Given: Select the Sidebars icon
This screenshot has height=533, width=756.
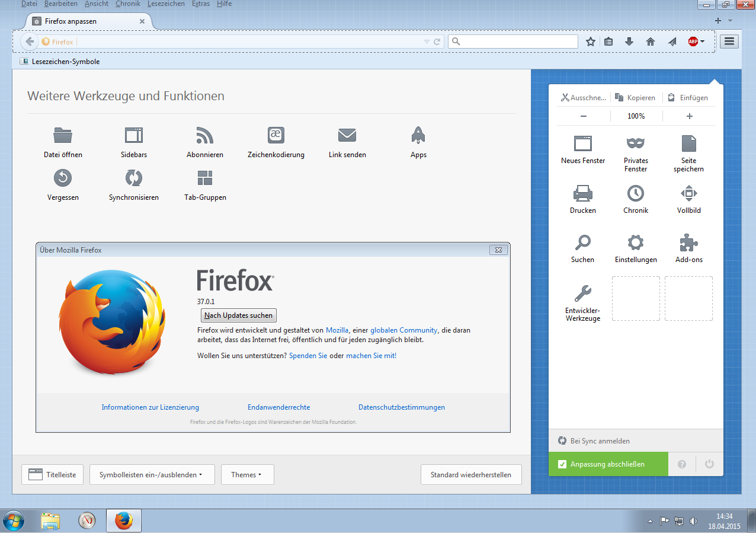Looking at the screenshot, I should click(x=134, y=135).
